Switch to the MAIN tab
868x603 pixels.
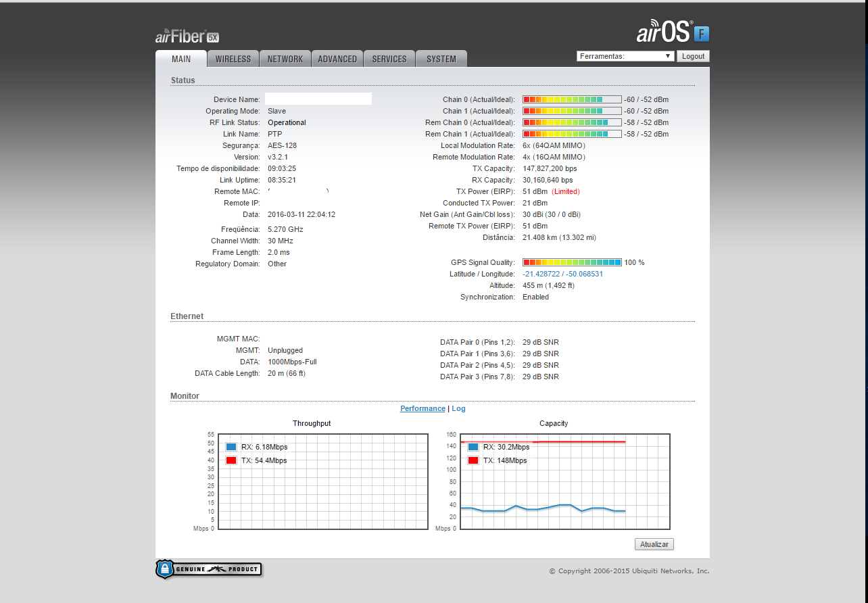tap(181, 59)
